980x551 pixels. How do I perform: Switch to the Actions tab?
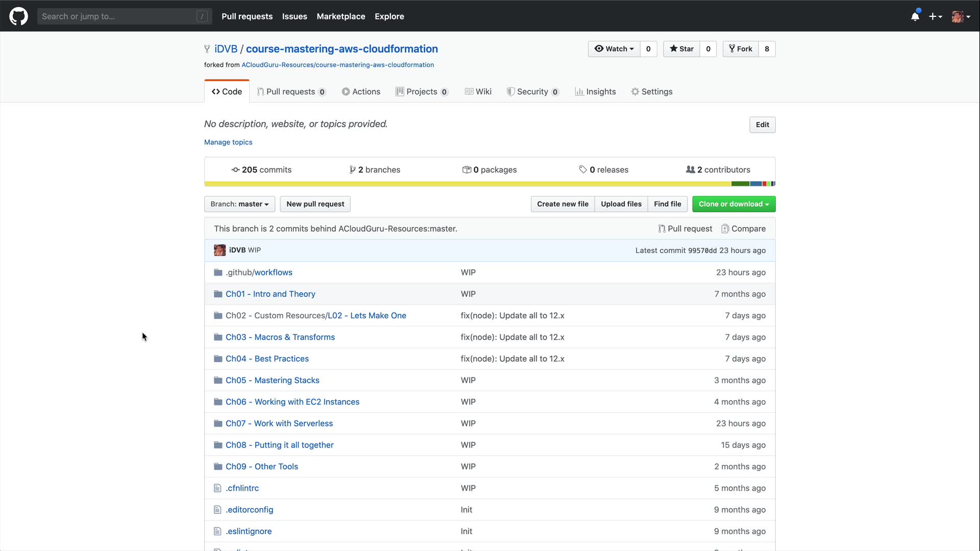point(361,92)
